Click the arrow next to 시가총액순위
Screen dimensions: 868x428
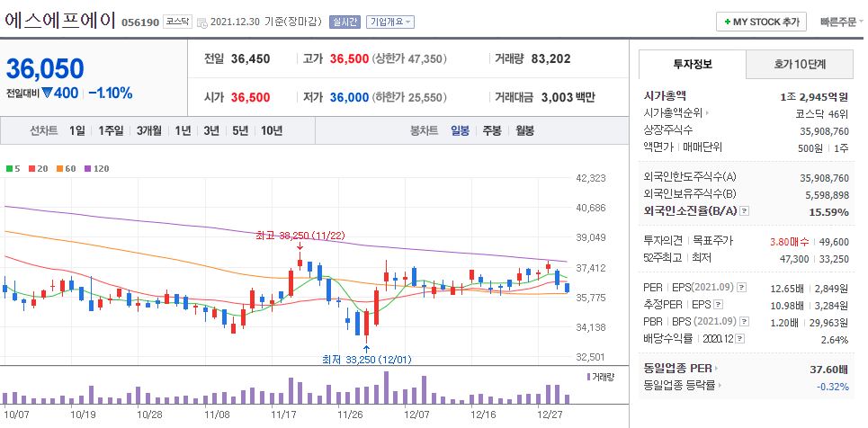[708, 113]
